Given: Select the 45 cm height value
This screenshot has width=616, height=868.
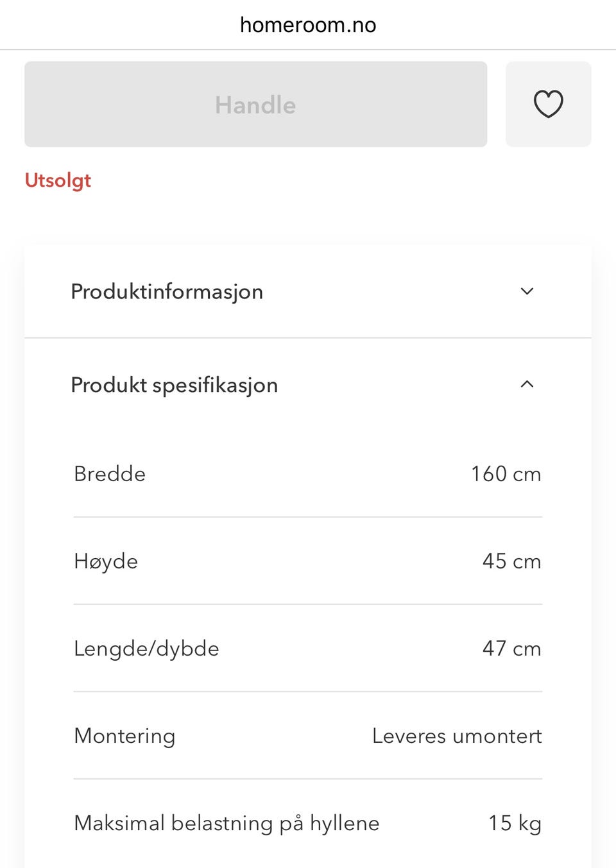Looking at the screenshot, I should [x=511, y=561].
